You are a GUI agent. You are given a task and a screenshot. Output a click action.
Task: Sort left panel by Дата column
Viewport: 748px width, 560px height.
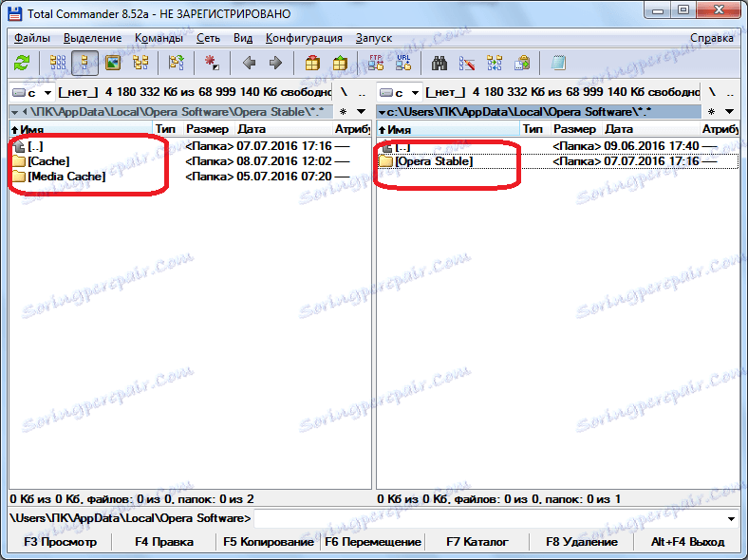(284, 129)
